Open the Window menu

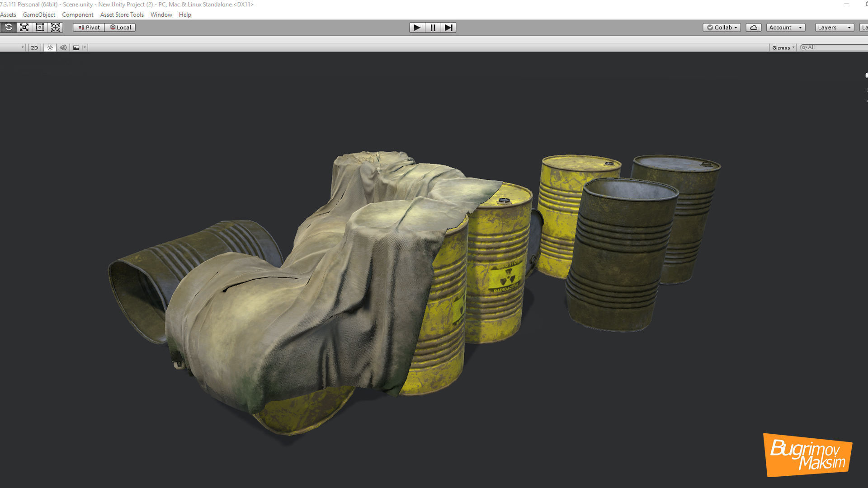coord(161,15)
